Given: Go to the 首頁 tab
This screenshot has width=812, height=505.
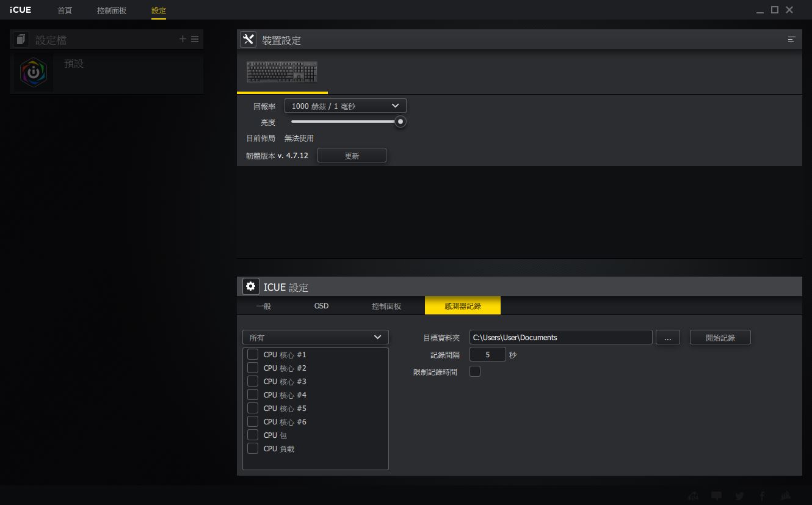Looking at the screenshot, I should point(65,11).
